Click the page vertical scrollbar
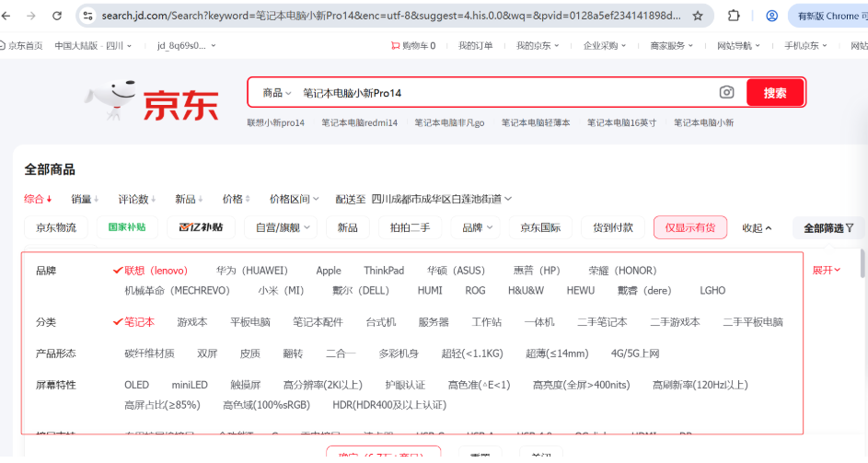Viewport: 868px width, 463px height. pyautogui.click(x=863, y=263)
